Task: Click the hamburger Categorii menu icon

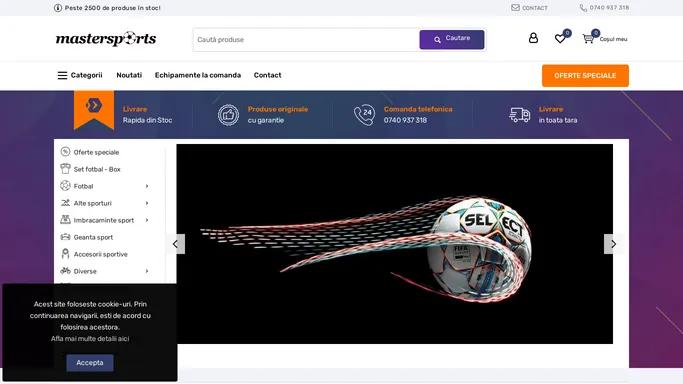Action: coord(62,75)
